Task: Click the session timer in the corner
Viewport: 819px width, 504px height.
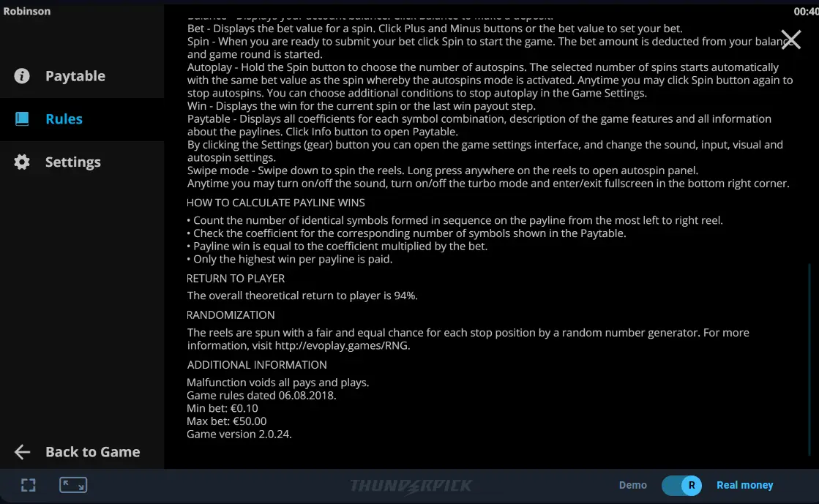Action: [x=806, y=11]
